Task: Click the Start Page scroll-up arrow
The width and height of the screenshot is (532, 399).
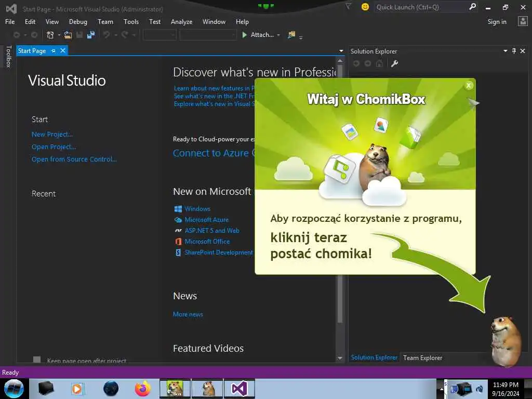Action: click(x=340, y=61)
